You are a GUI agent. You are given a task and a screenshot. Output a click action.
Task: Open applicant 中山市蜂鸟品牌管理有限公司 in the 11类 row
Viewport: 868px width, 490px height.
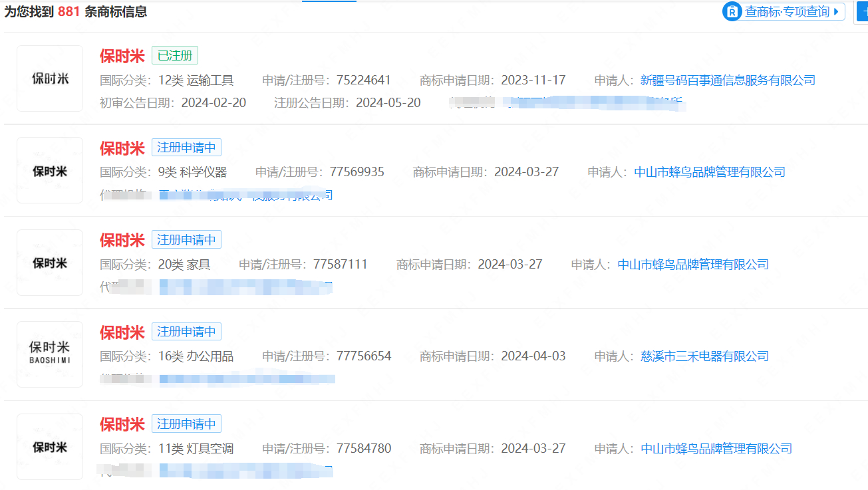coord(716,449)
